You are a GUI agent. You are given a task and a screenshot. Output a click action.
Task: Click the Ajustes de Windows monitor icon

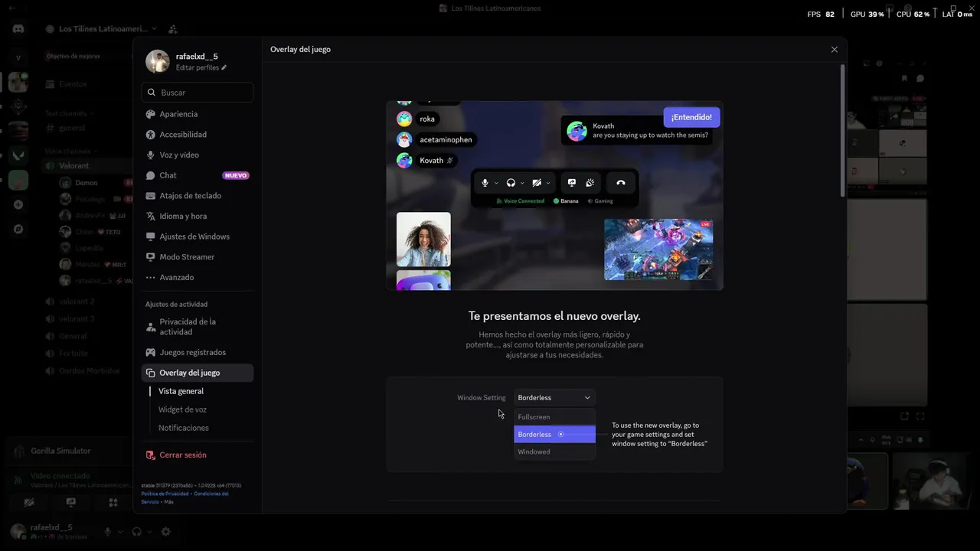point(151,236)
